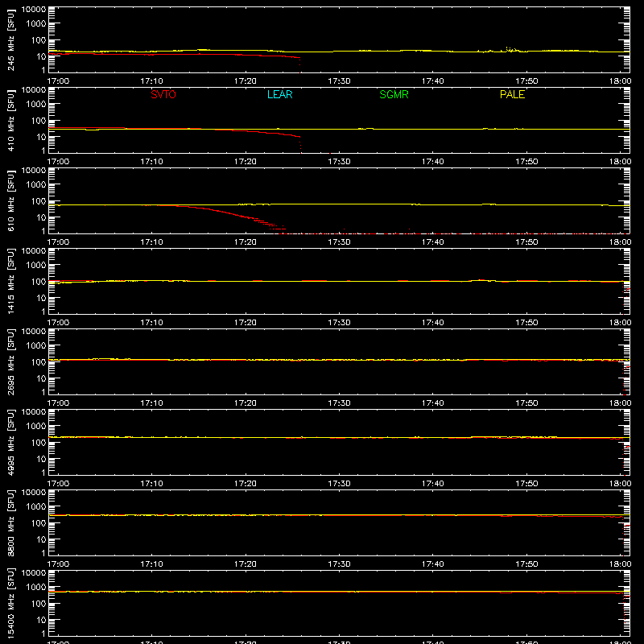The image size is (644, 644).
Task: Click the 410 MHz [SFU] axis label
Action: tap(10, 121)
